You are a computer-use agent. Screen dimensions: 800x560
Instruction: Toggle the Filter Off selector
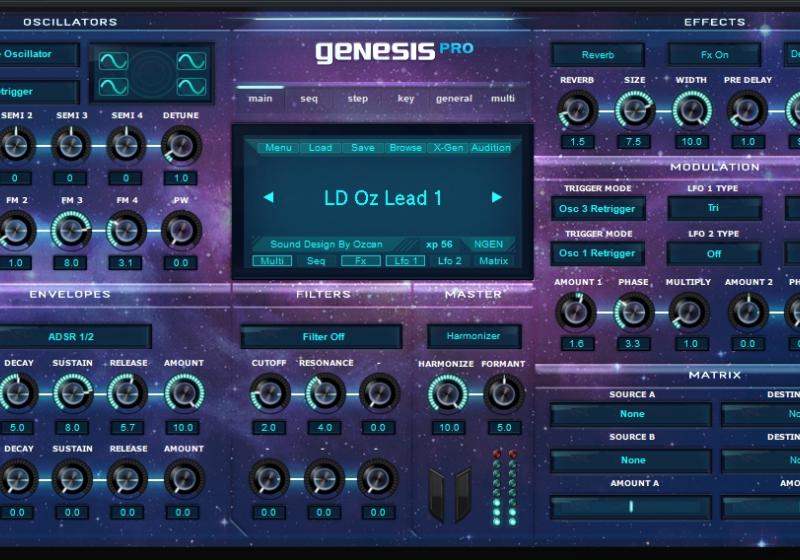point(321,337)
